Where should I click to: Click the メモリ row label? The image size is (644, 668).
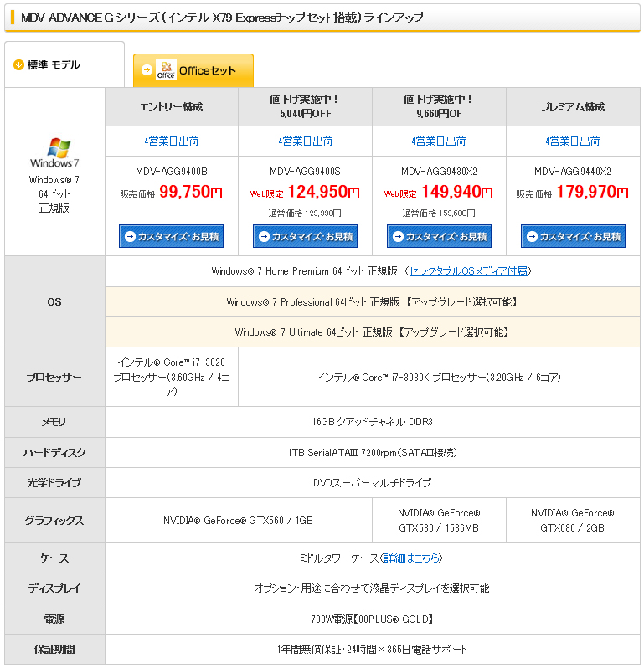pos(54,421)
